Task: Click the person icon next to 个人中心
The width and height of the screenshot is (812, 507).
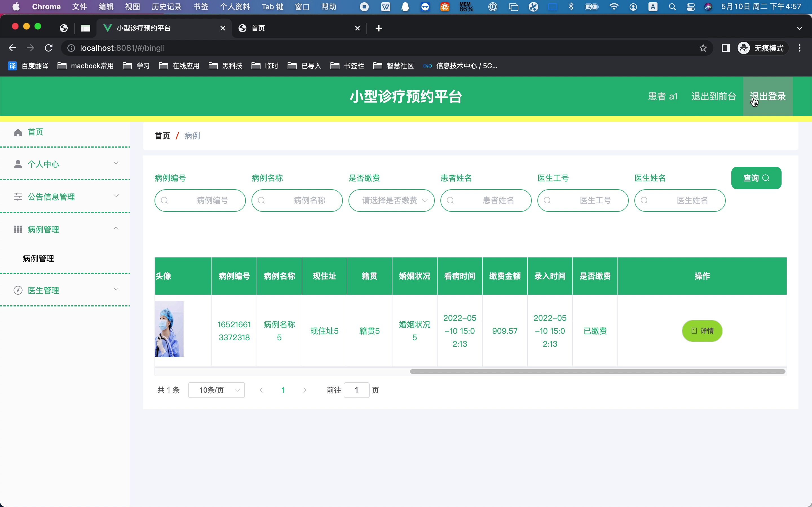Action: click(x=18, y=164)
